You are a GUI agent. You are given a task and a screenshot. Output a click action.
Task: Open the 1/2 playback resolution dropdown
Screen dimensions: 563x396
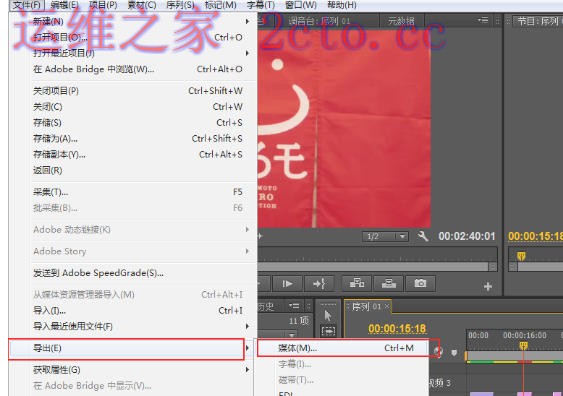(385, 236)
